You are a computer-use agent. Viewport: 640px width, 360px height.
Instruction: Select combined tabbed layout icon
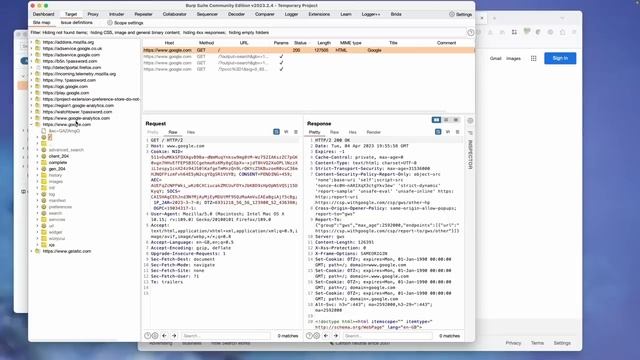pos(456,120)
